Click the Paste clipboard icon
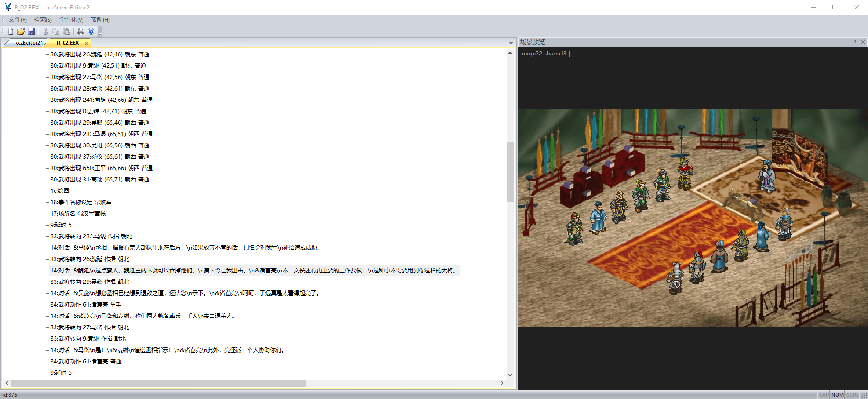The image size is (868, 399). pyautogui.click(x=66, y=31)
